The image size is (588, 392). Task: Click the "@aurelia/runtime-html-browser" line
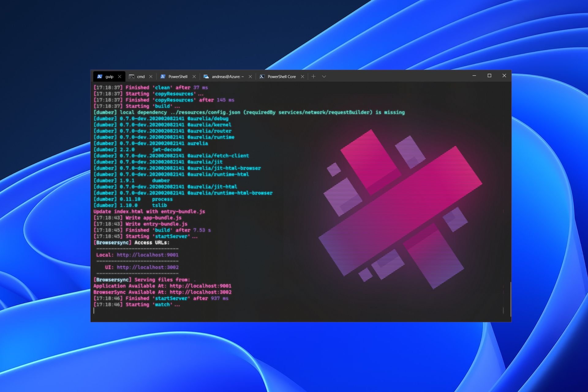(183, 193)
